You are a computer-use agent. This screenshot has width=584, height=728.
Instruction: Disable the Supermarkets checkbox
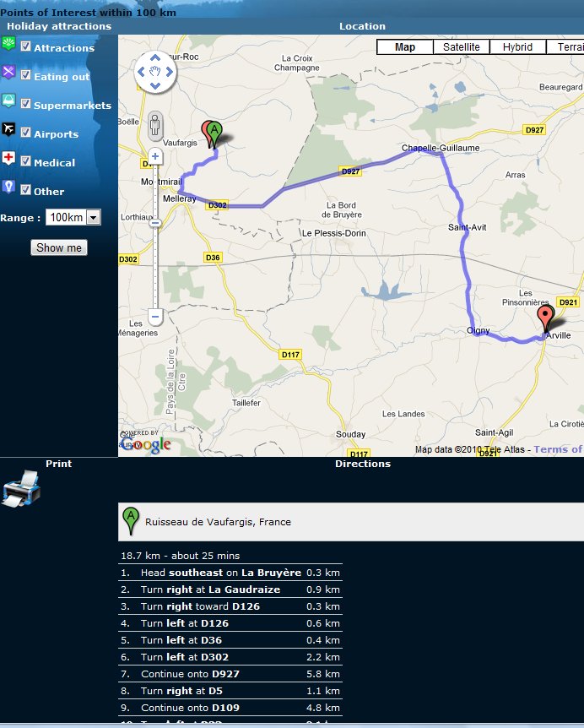point(26,104)
